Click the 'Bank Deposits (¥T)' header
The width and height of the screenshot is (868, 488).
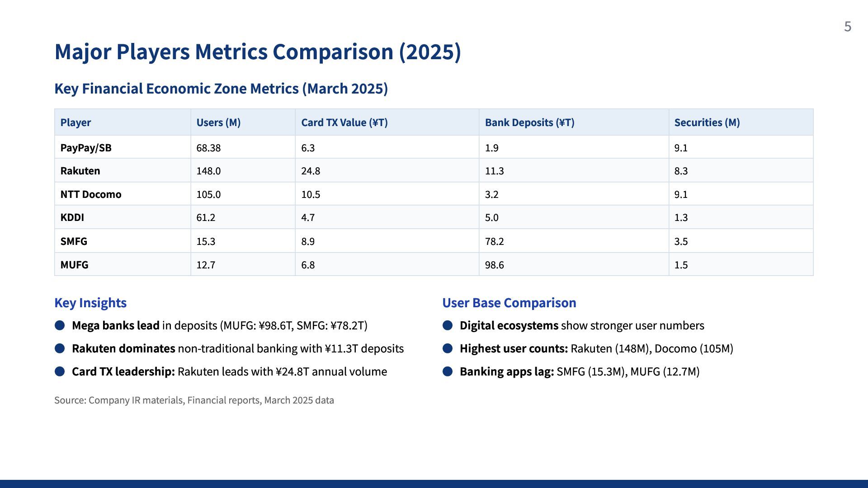click(x=529, y=122)
